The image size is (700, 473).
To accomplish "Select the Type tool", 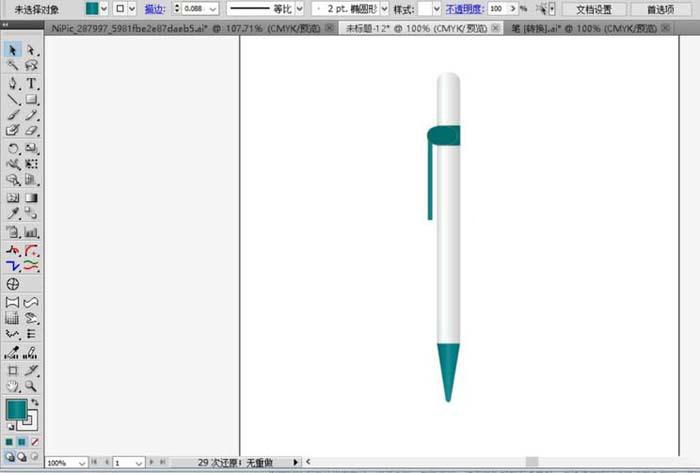I will pyautogui.click(x=31, y=83).
